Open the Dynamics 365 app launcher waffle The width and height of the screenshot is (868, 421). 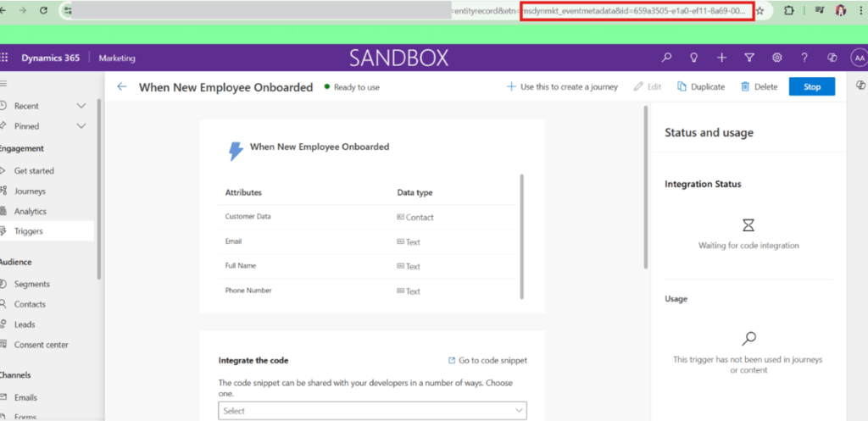point(4,58)
